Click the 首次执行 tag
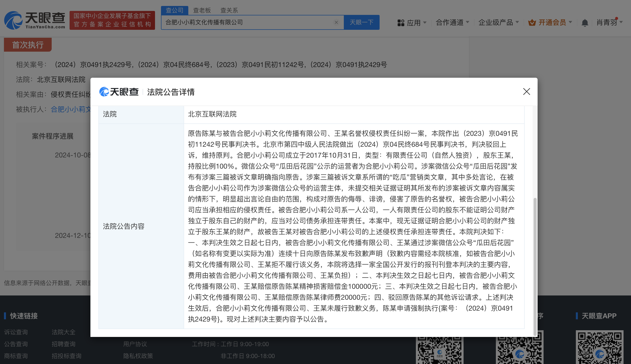This screenshot has height=364, width=631. point(28,45)
